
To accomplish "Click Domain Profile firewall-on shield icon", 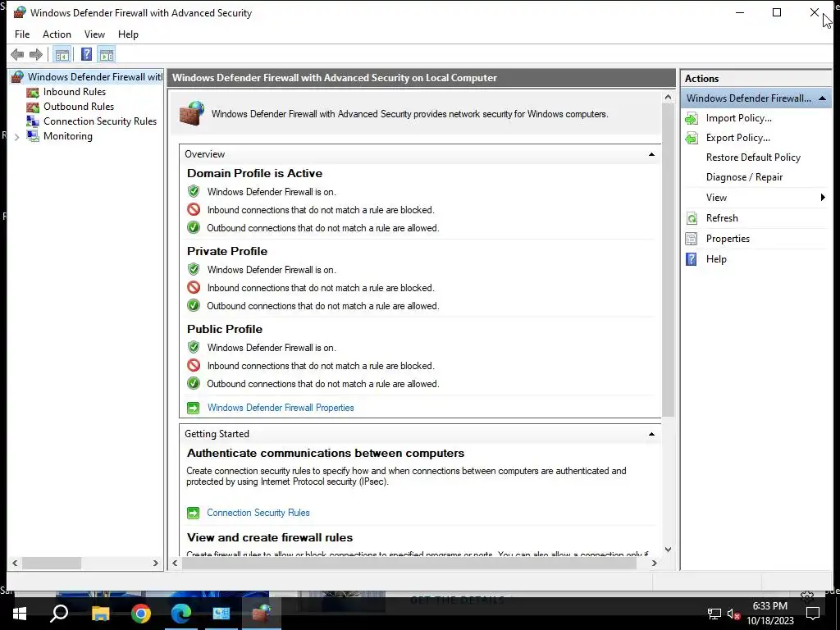I will coord(194,191).
